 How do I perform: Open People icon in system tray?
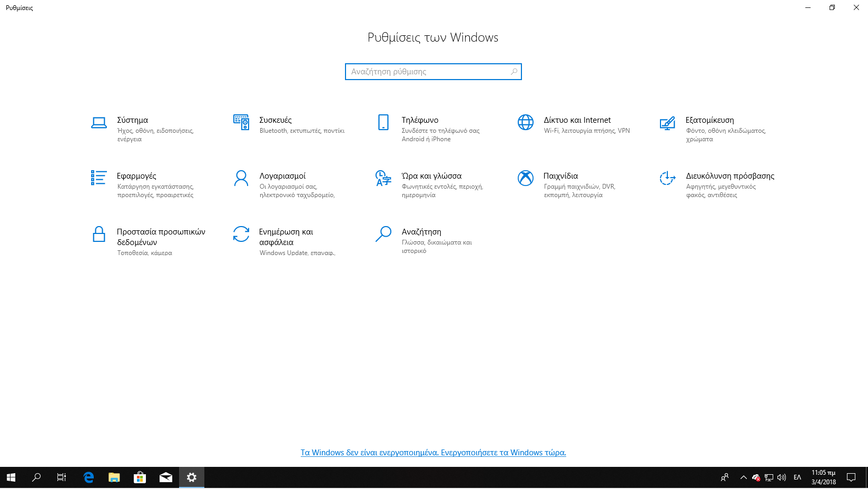click(x=725, y=477)
